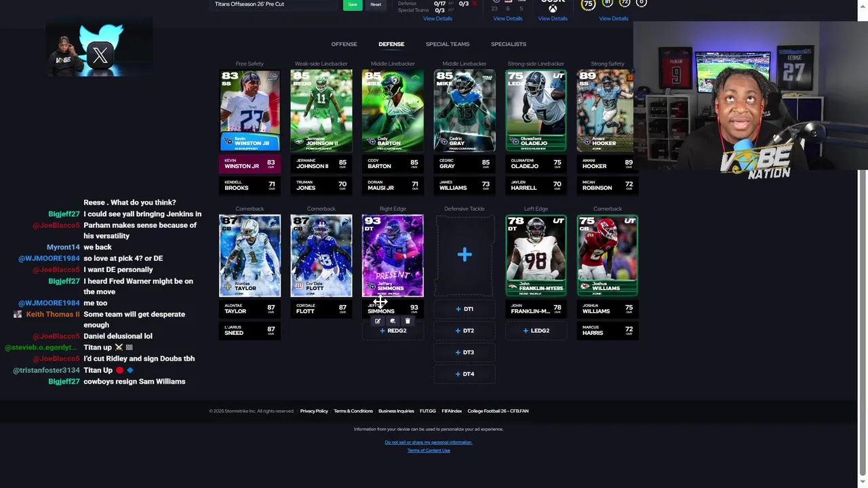Open View Details under the 23 6 5 counts
Viewport: 868px width, 488px height.
pos(508,18)
